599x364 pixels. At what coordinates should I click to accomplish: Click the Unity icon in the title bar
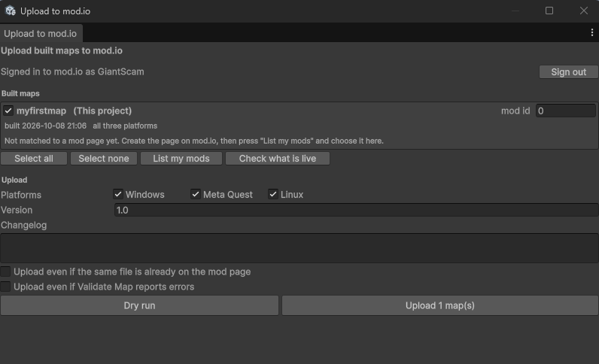pyautogui.click(x=11, y=11)
